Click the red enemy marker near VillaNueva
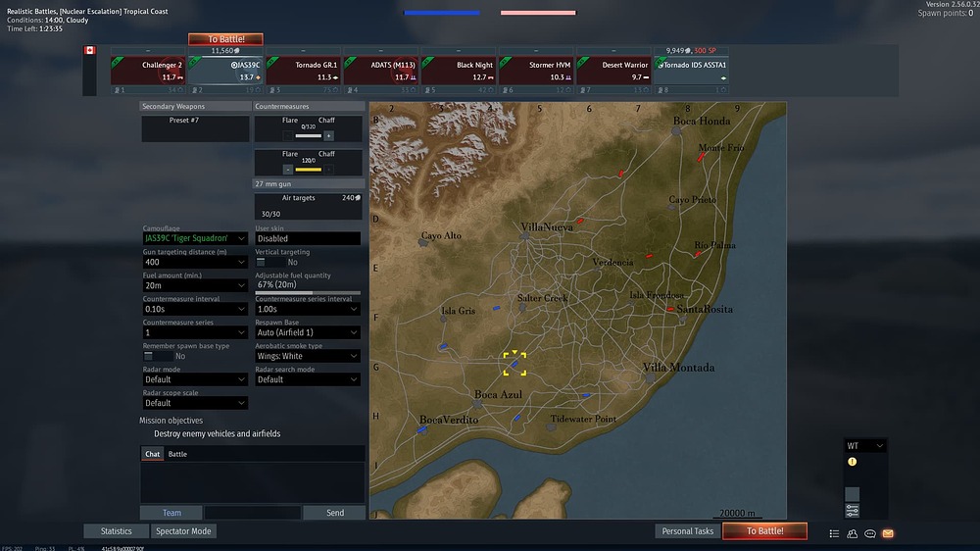 (580, 221)
